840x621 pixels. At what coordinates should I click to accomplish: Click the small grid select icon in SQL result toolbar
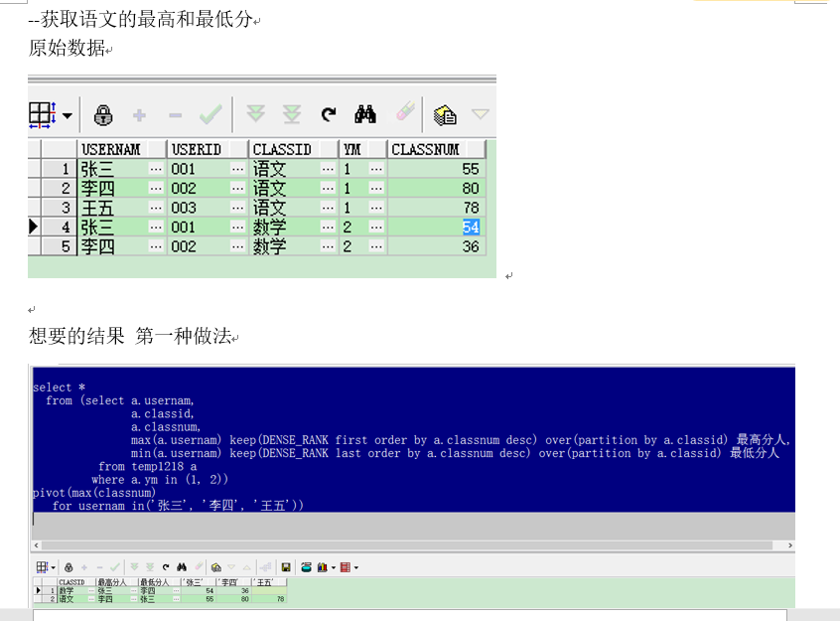pos(43,567)
